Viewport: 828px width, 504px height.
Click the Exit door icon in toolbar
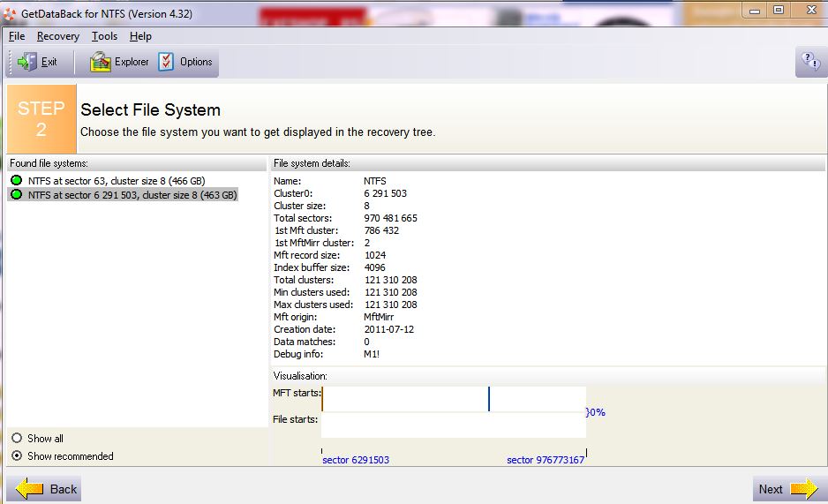[27, 62]
